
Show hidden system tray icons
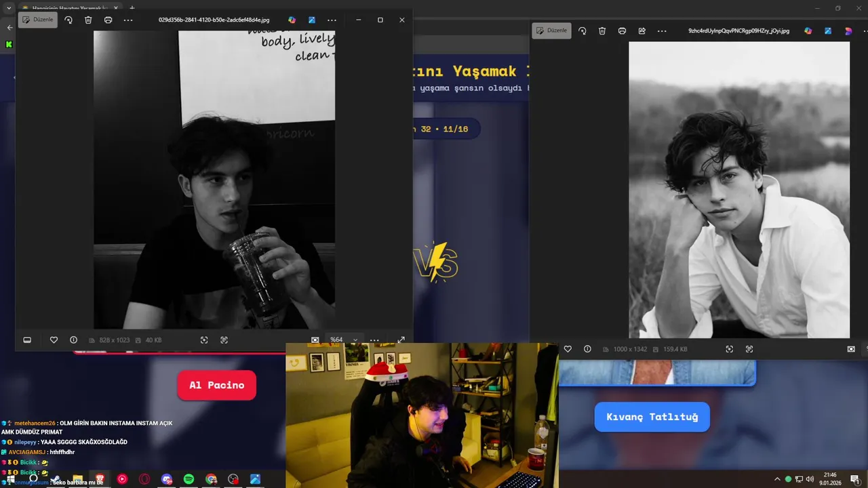coord(777,479)
